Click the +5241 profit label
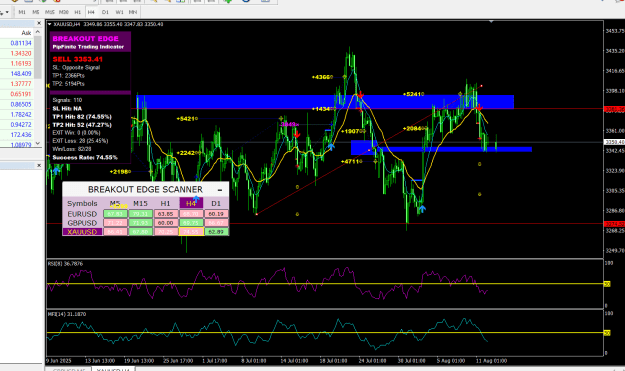Viewport: 625px width, 371px height. click(413, 94)
